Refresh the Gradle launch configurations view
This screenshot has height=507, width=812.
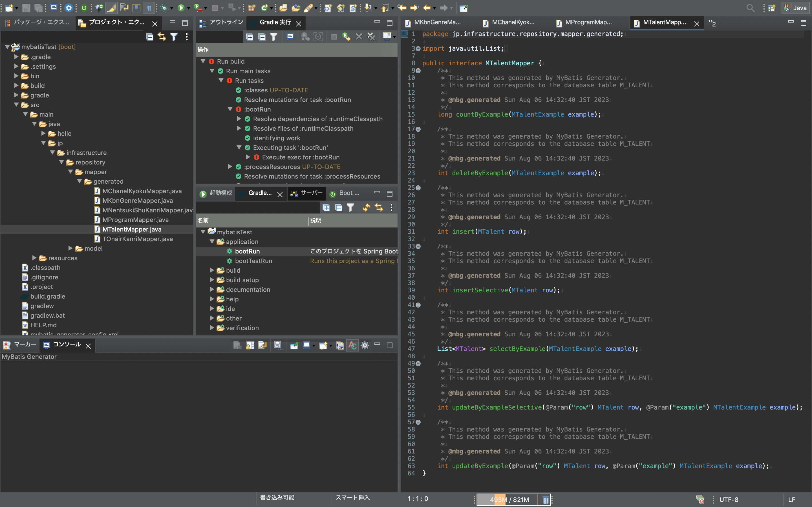click(366, 208)
